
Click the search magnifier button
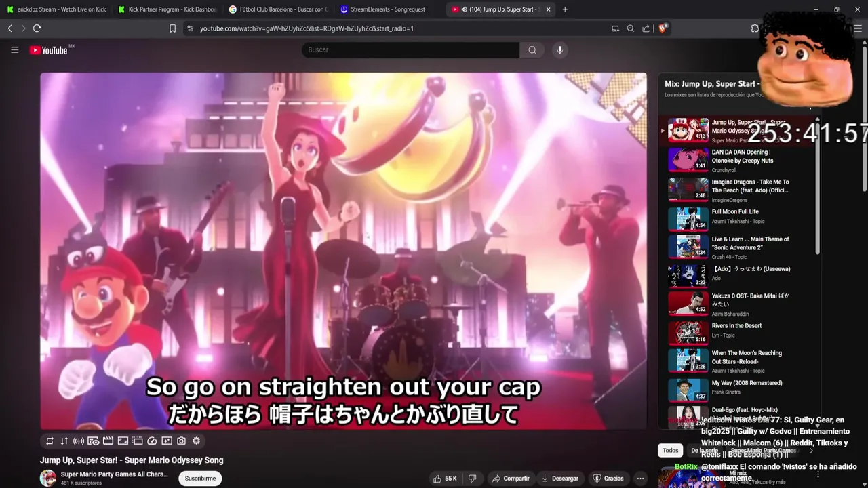(x=532, y=49)
